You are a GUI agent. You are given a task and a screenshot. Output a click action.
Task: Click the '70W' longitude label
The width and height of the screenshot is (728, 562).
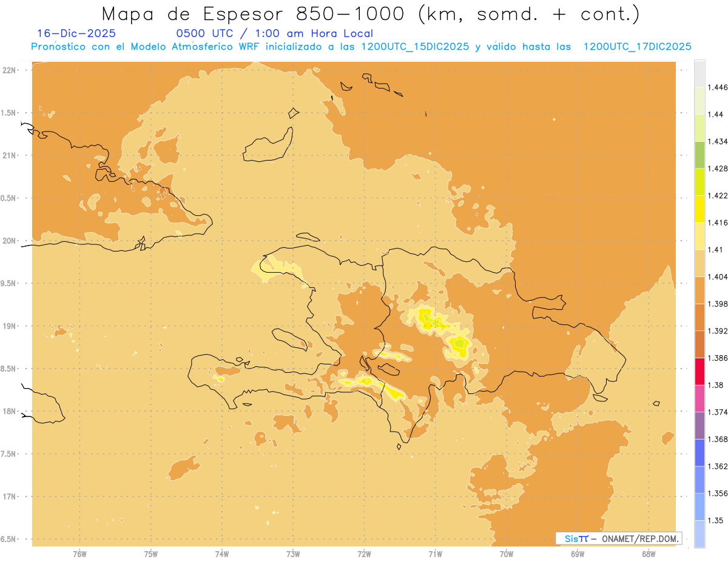[x=507, y=554]
